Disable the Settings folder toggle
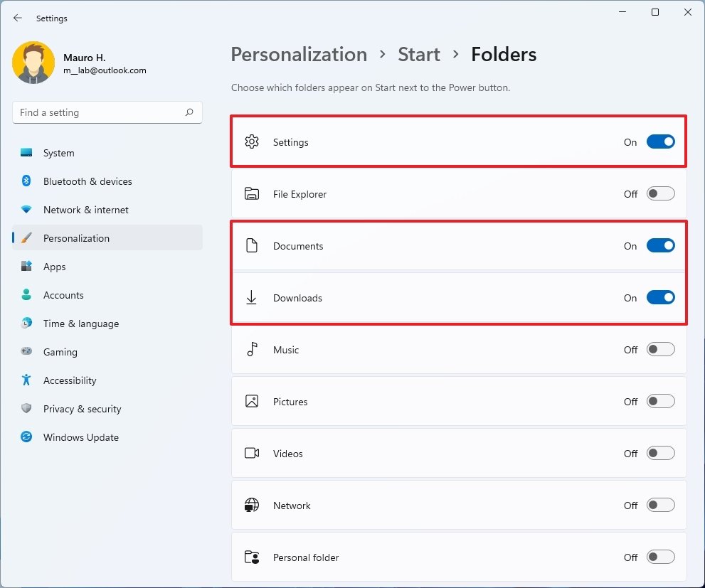Image resolution: width=705 pixels, height=588 pixels. click(660, 141)
